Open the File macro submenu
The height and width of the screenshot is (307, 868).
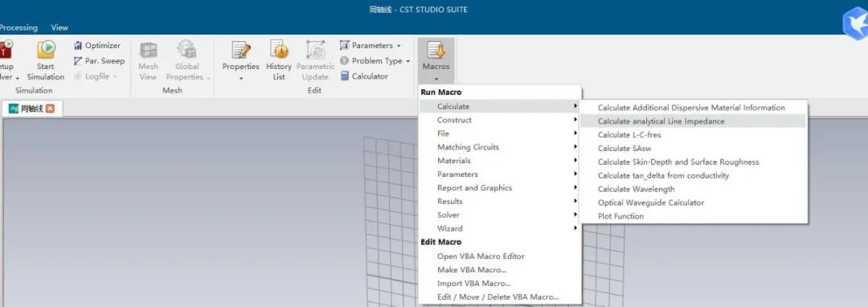pyautogui.click(x=500, y=133)
